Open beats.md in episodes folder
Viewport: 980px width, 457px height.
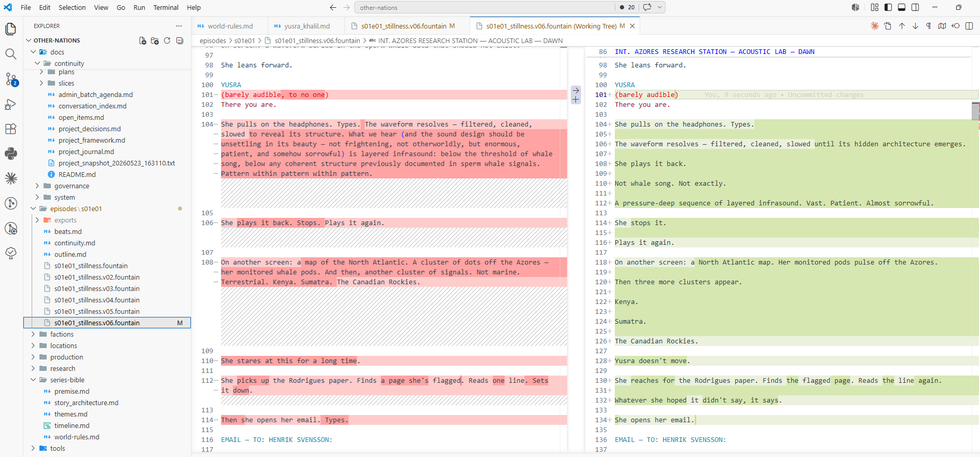(x=68, y=231)
